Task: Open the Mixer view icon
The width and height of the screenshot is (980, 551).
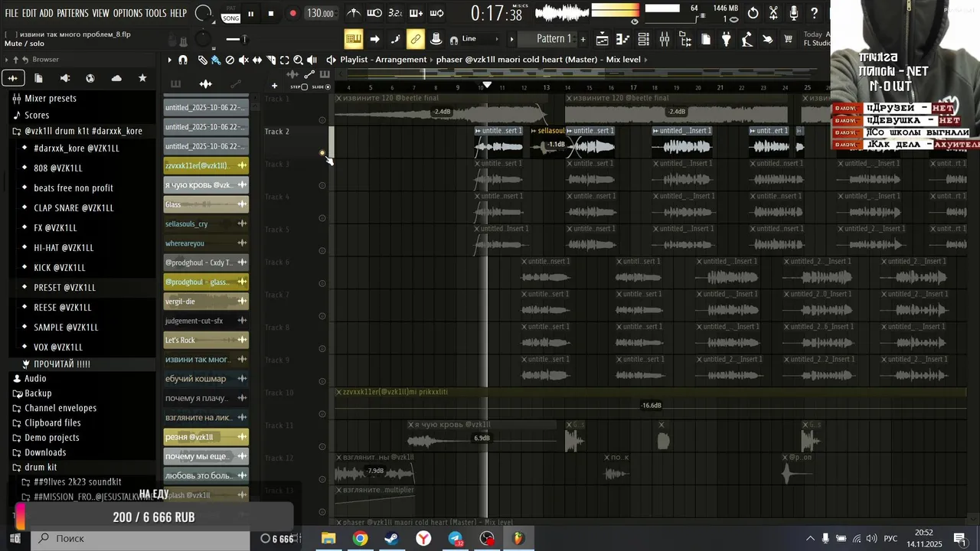Action: [664, 39]
